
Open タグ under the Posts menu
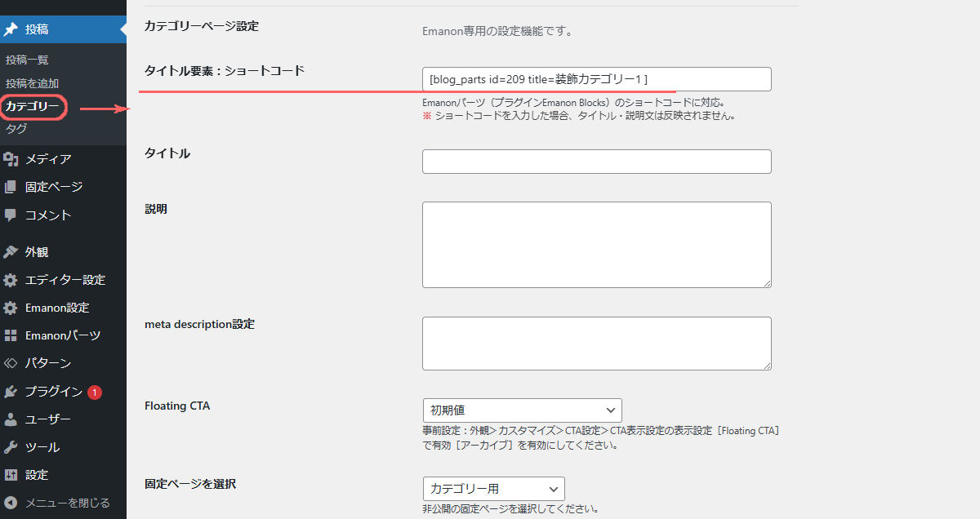16,129
